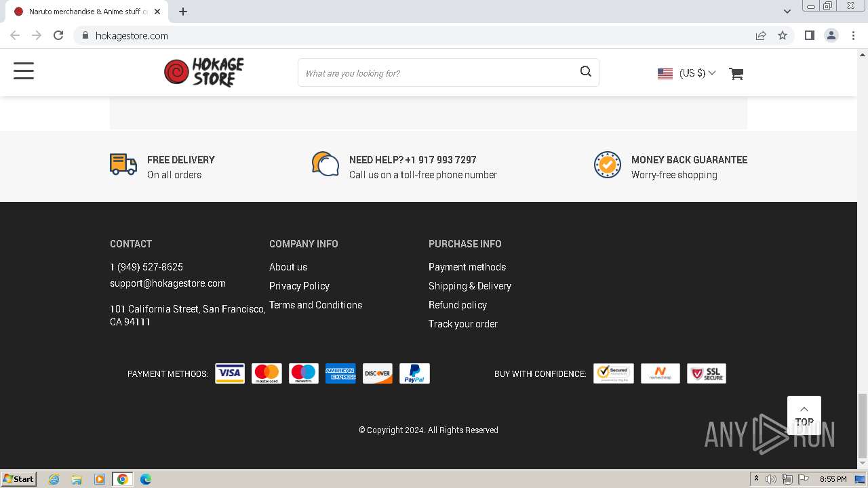
Task: Open Terms and Conditions link
Action: tap(315, 305)
